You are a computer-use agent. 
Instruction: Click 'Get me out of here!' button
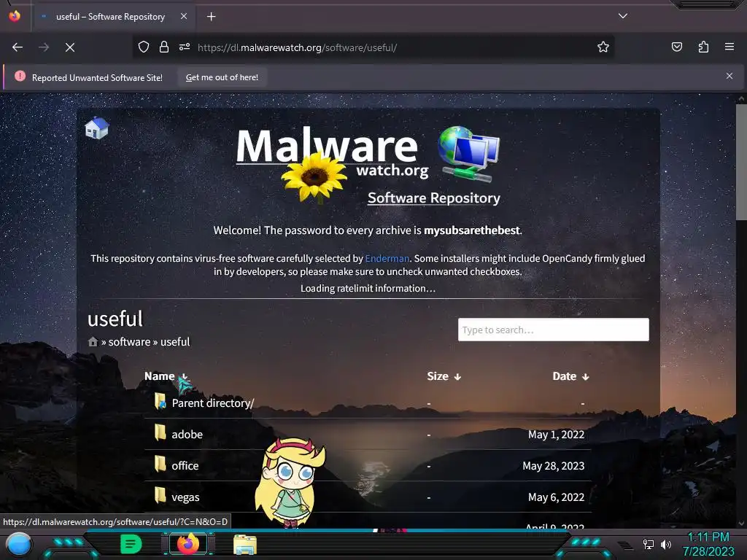pos(222,77)
